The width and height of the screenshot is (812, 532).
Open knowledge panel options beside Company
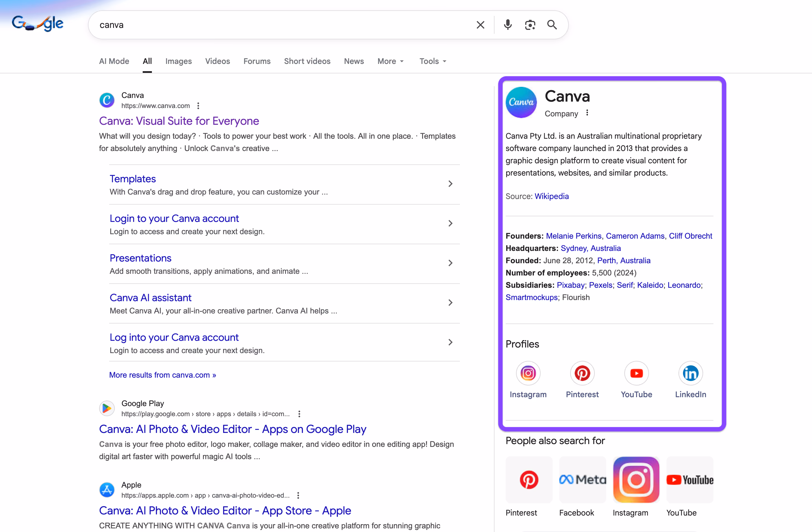tap(587, 113)
